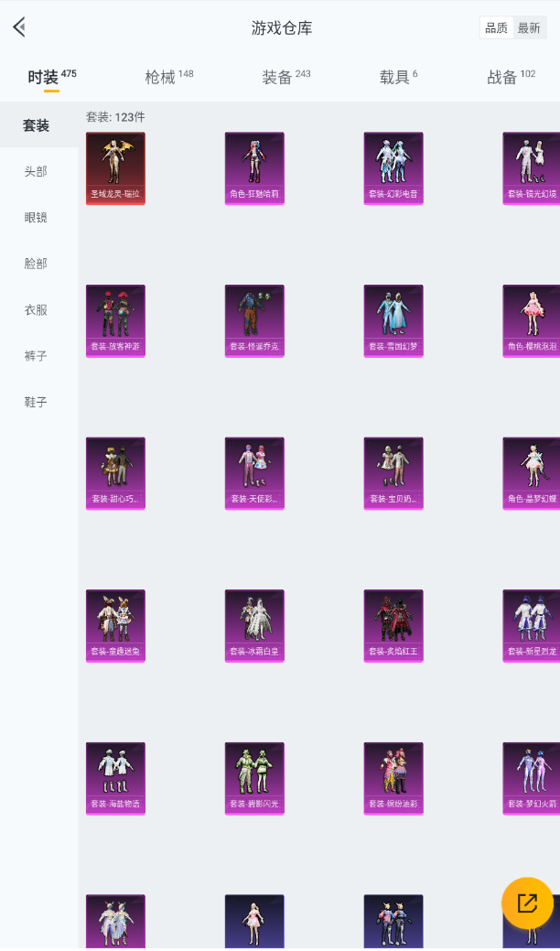The width and height of the screenshot is (560, 951).
Task: Select 套装 in the sidebar
Action: 38,125
